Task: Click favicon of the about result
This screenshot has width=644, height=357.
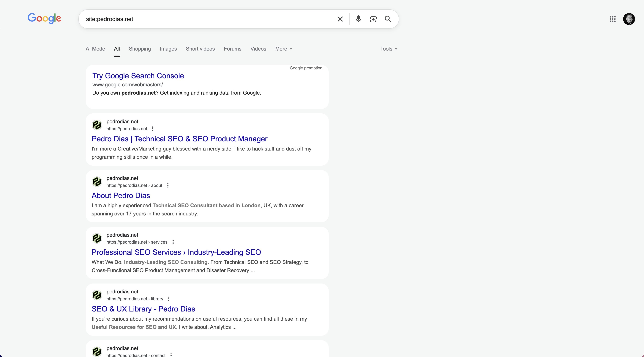Action: point(97,182)
